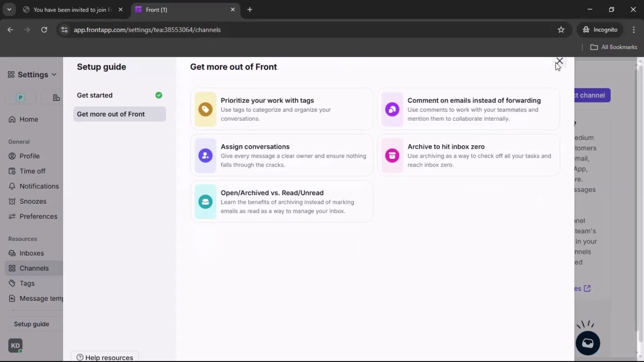644x362 pixels.
Task: Click the Notifications bell icon
Action: [11, 186]
